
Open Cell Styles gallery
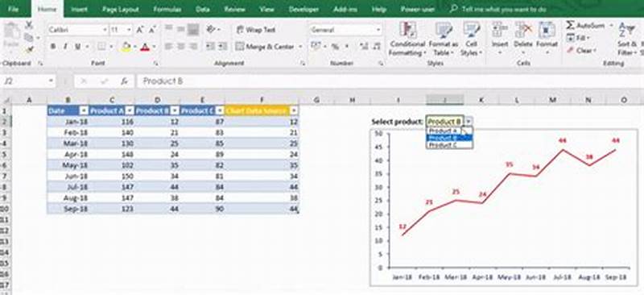pos(472,39)
